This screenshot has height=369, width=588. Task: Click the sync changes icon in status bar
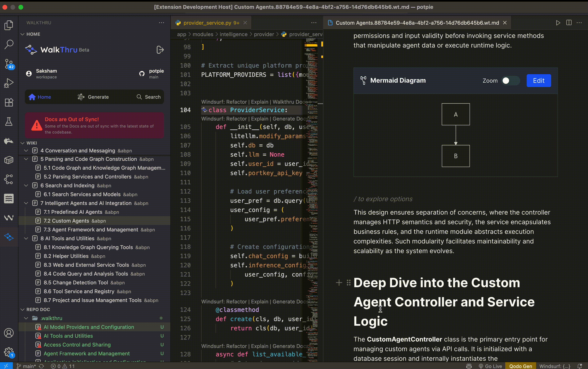(x=41, y=366)
